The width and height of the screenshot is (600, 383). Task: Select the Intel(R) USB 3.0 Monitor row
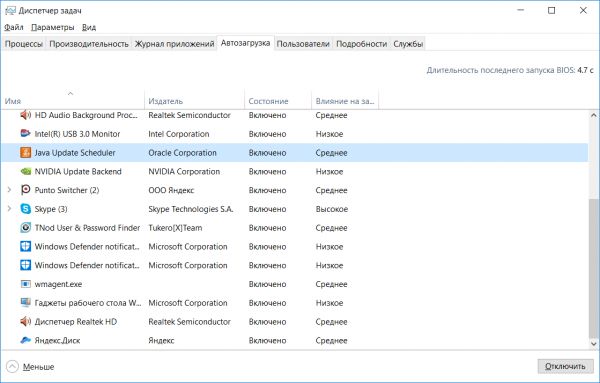[295, 134]
